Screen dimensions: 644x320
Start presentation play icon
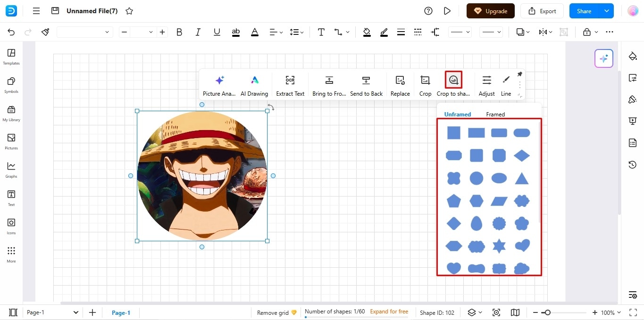(x=447, y=11)
